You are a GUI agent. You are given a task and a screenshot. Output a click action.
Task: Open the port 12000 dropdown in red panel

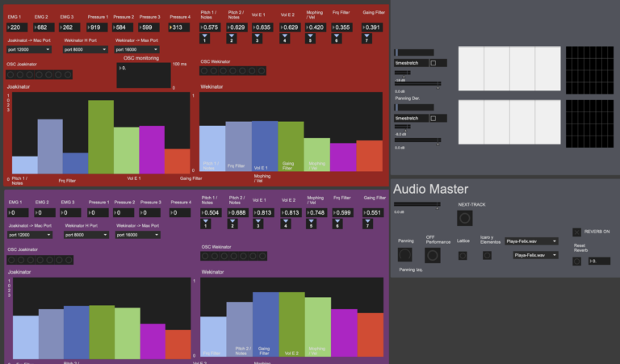tap(29, 49)
